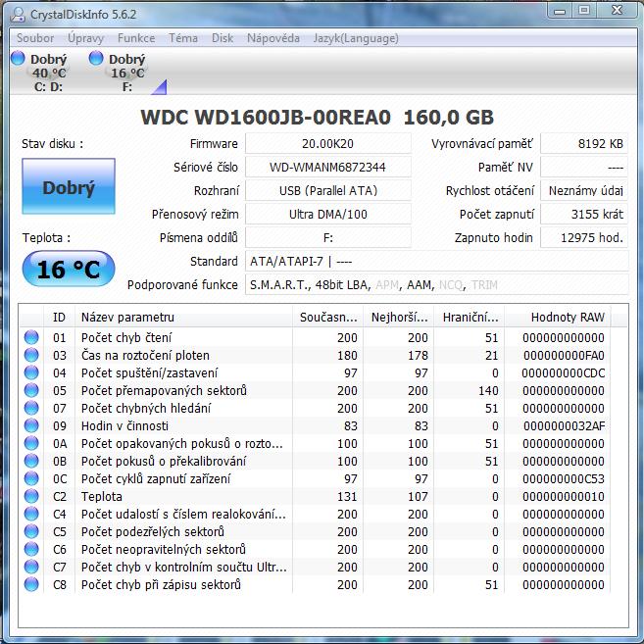Click the large Dobrý health status button
The height and width of the screenshot is (644, 644).
point(69,186)
